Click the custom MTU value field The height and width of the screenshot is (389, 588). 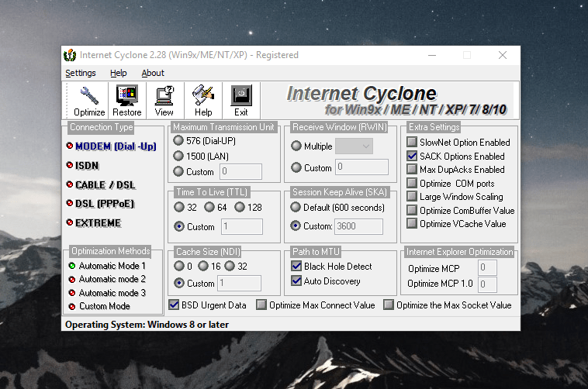click(240, 171)
